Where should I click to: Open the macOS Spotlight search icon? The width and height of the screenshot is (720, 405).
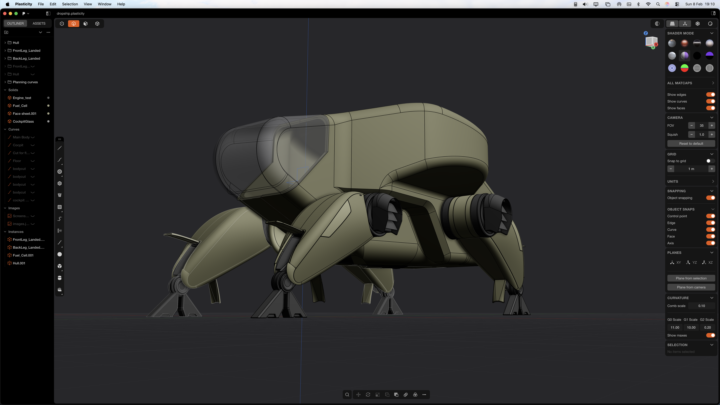(658, 4)
